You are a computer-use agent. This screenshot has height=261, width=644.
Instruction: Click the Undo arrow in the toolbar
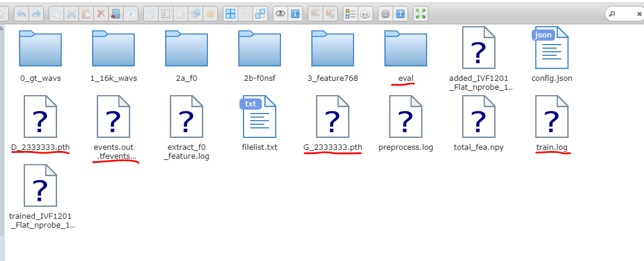pos(21,14)
